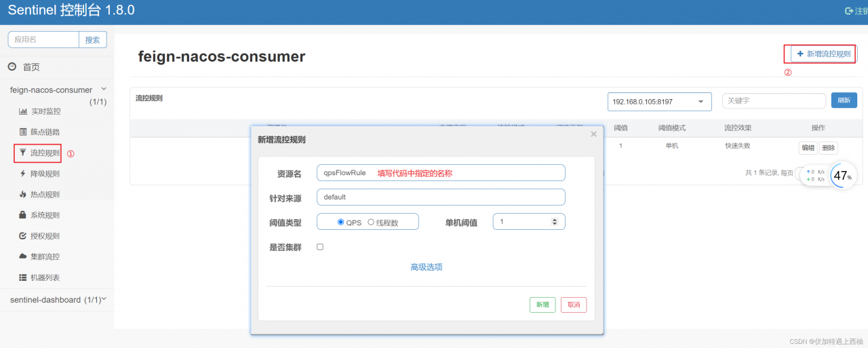Image resolution: width=868 pixels, height=348 pixels.
Task: Click the 快速失败 cell in rule row
Action: 737,145
